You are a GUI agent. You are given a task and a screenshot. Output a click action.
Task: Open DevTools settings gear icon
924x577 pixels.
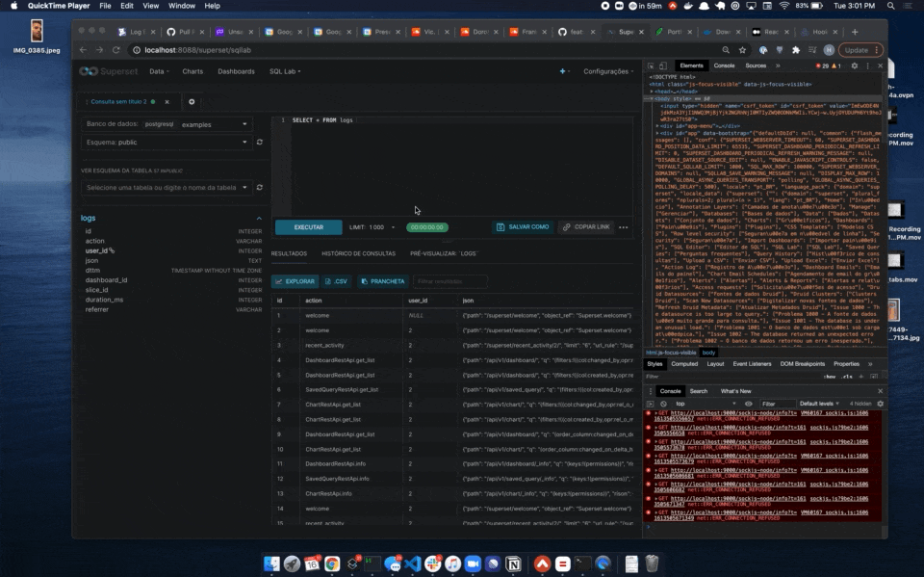point(855,66)
